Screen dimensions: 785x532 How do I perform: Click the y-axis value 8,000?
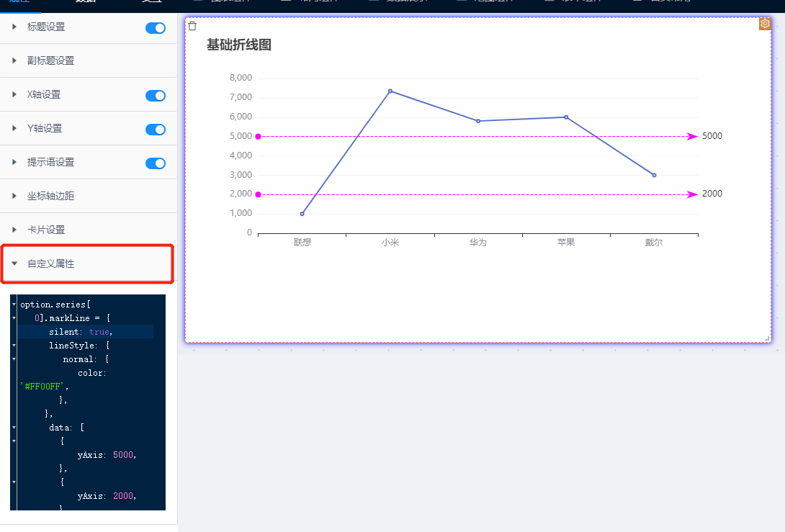(241, 78)
